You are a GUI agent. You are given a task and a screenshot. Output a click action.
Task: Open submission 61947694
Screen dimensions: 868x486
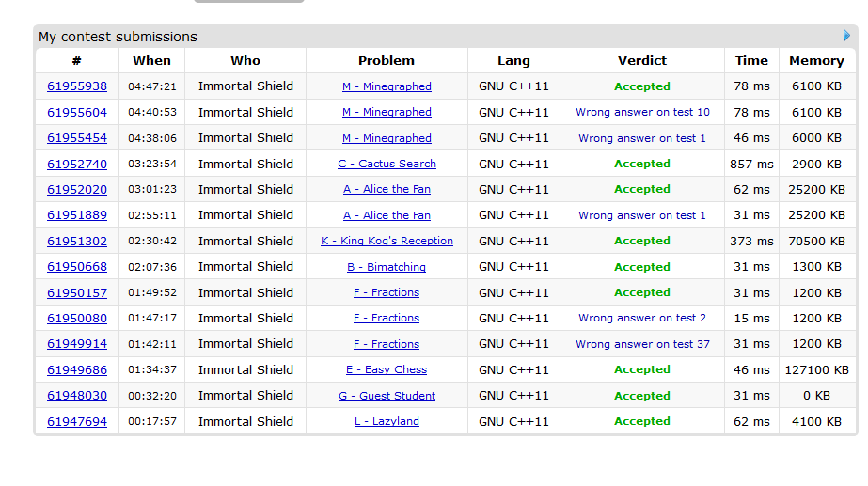tap(77, 421)
